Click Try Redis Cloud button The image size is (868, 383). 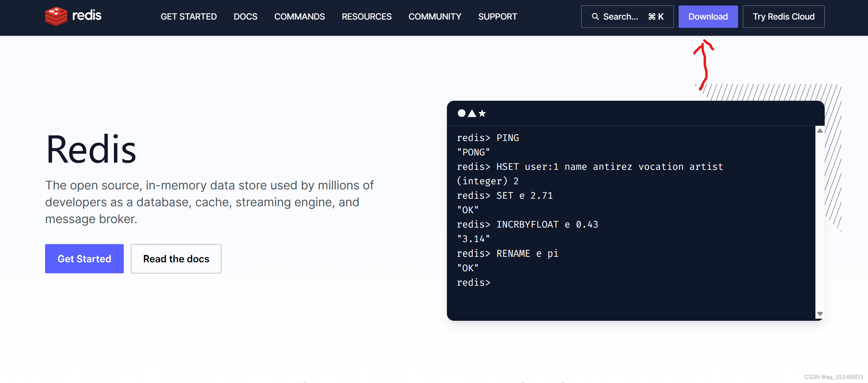coord(783,17)
